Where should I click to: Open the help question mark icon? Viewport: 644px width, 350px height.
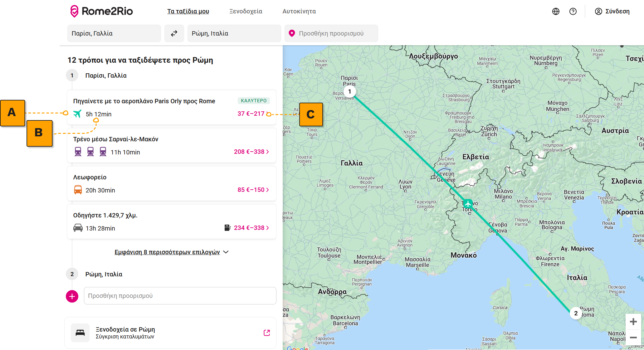573,12
